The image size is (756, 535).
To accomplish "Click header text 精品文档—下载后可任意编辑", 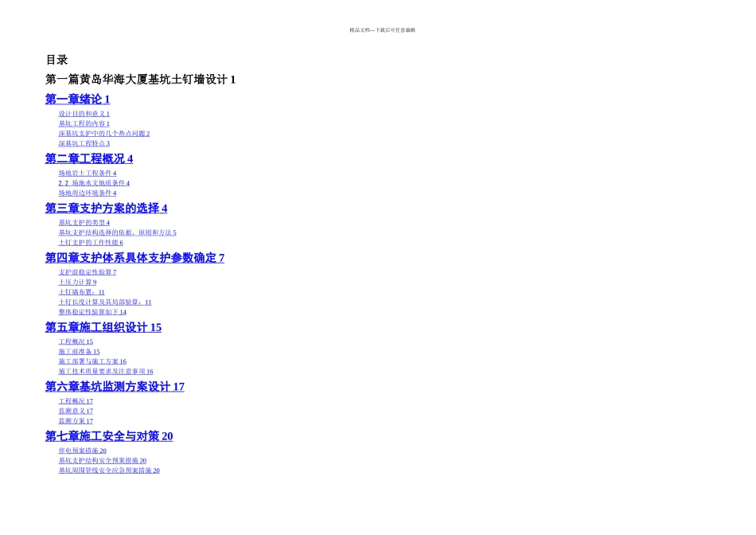I will click(382, 30).
